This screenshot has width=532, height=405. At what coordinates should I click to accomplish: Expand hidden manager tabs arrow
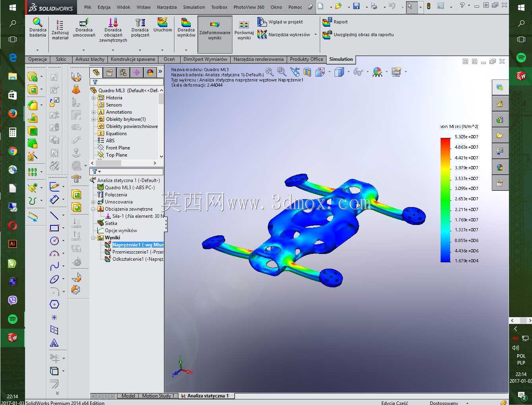(160, 72)
